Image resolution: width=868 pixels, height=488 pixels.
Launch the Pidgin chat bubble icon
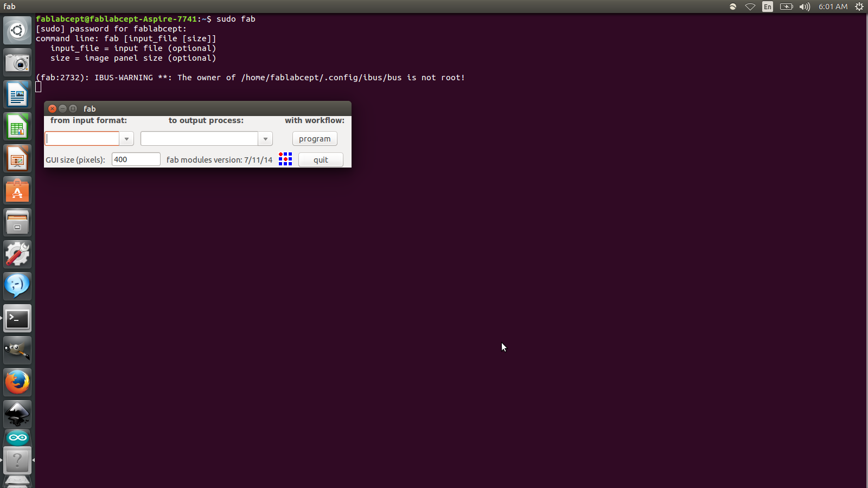coord(17,286)
